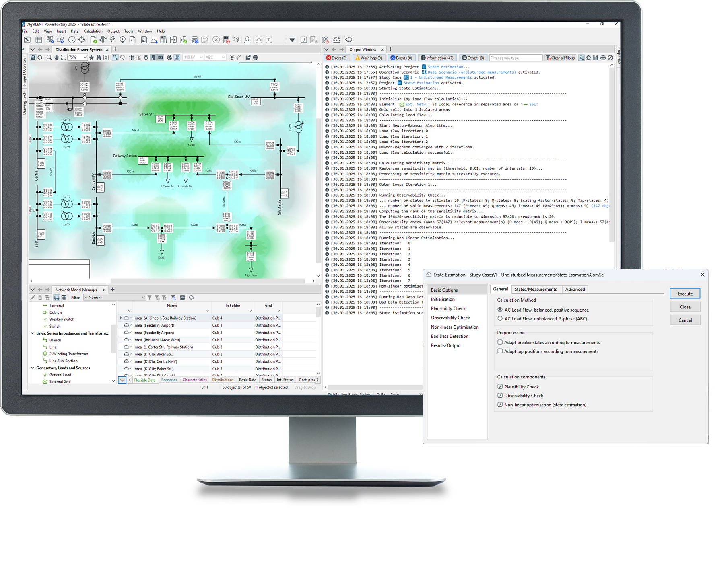
Task: Collapse Generators, Loads and Sources tree group
Action: 33,368
